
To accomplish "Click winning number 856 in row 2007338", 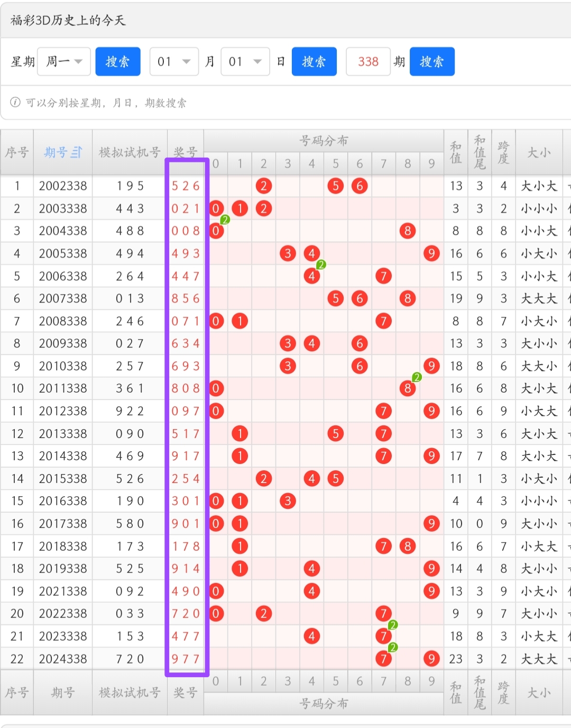I will click(x=186, y=298).
